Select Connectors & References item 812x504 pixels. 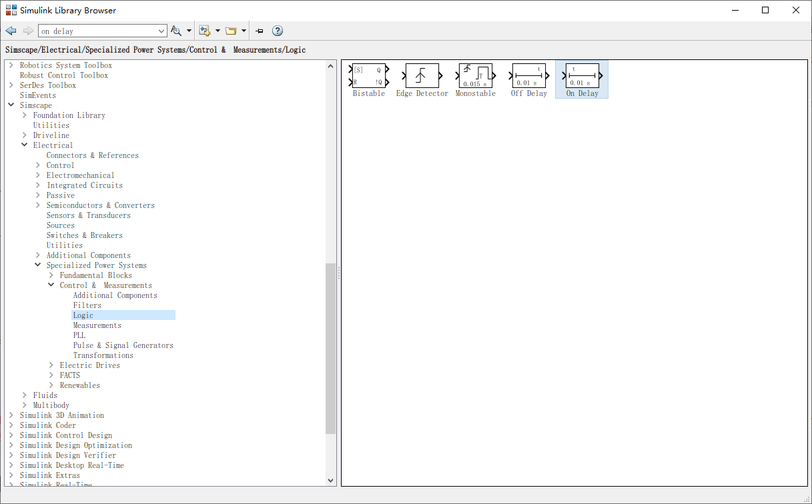pos(93,155)
